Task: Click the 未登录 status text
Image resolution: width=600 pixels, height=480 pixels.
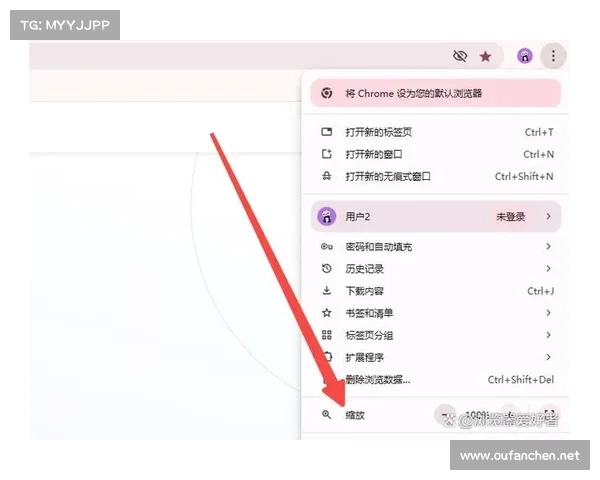Action: (x=510, y=217)
